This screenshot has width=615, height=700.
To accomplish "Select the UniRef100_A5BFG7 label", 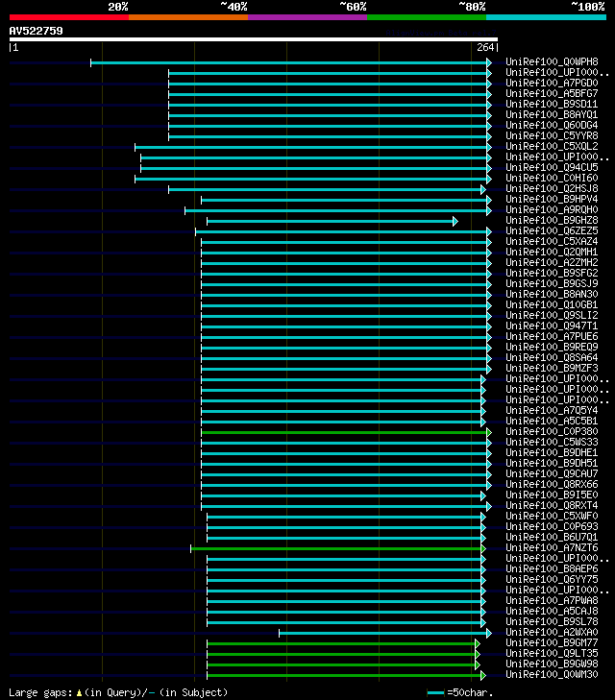I will click(552, 93).
